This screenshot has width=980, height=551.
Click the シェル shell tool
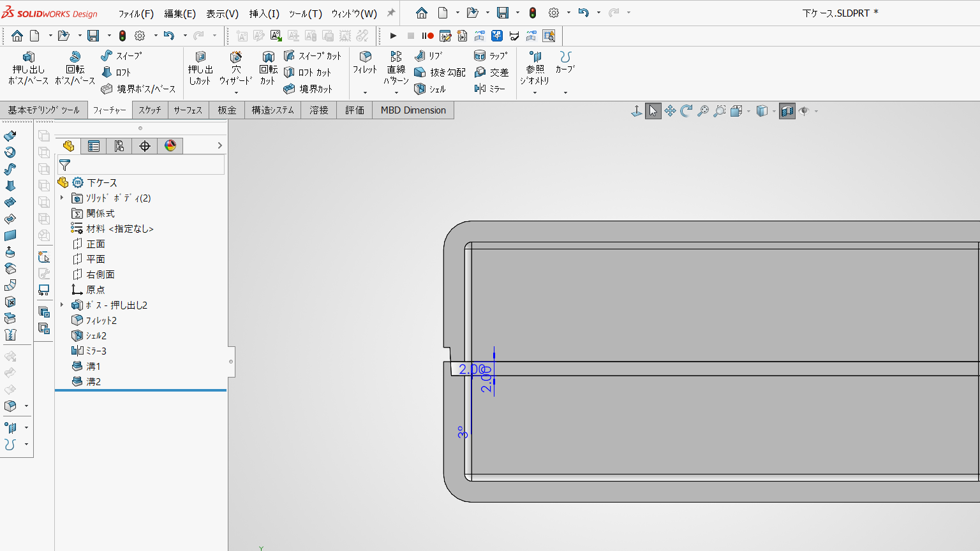(430, 89)
